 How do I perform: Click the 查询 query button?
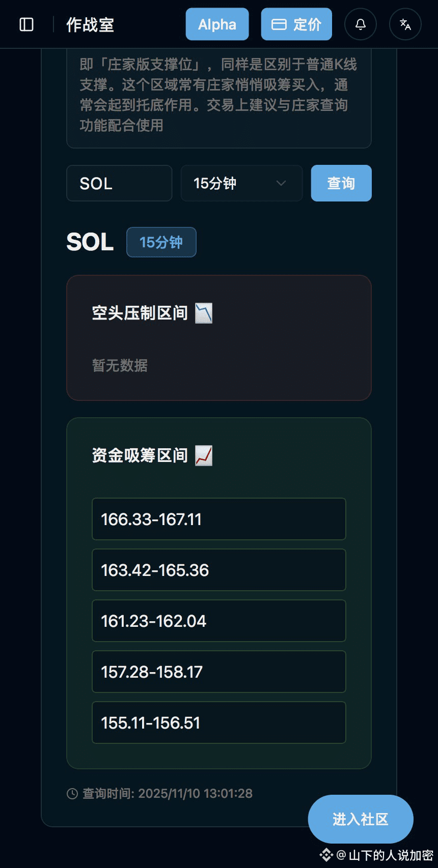tap(341, 183)
